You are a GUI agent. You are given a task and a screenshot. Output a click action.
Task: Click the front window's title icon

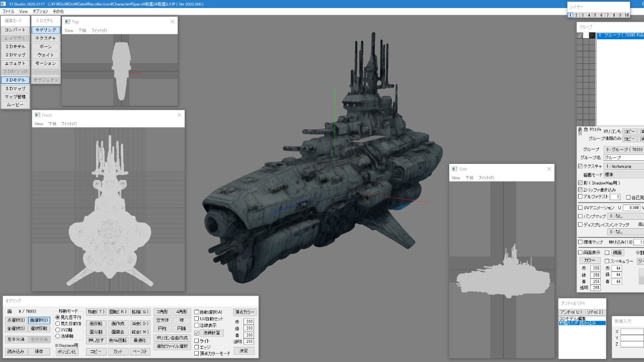click(37, 115)
